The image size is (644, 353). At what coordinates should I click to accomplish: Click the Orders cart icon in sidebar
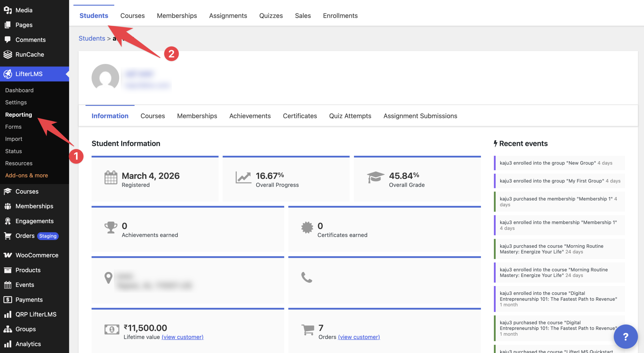(8, 236)
